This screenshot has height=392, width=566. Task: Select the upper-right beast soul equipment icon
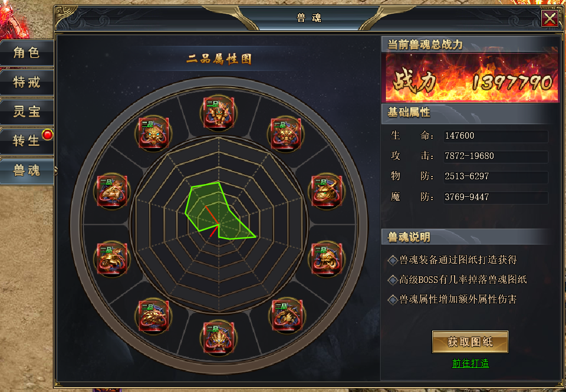pos(286,134)
